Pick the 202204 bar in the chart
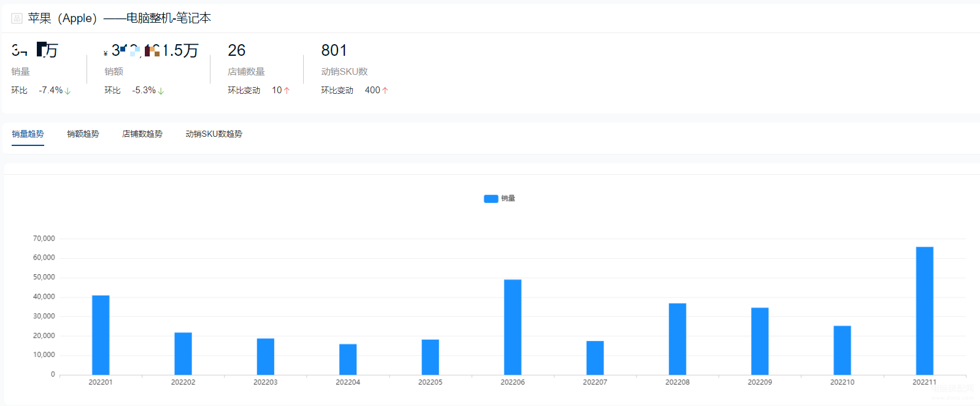Viewport: 980px width, 406px height. click(348, 359)
